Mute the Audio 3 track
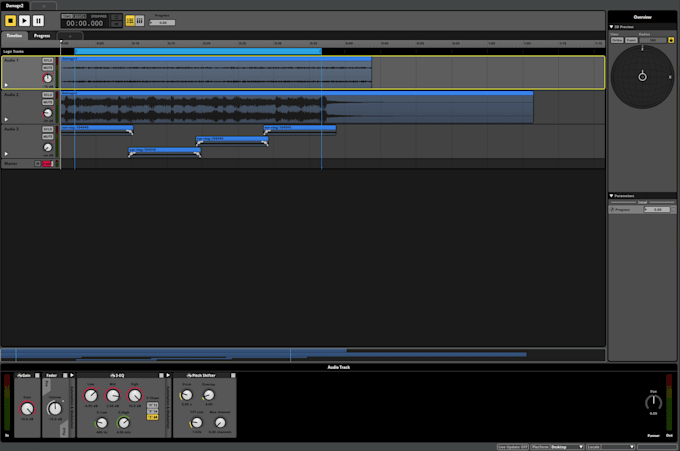 pyautogui.click(x=48, y=136)
